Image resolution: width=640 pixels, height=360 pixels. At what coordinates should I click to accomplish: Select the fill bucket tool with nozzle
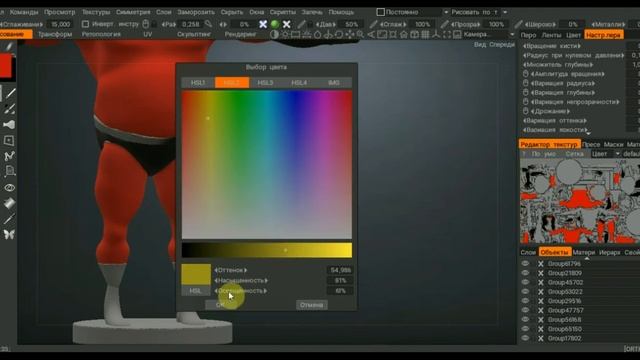(9, 125)
